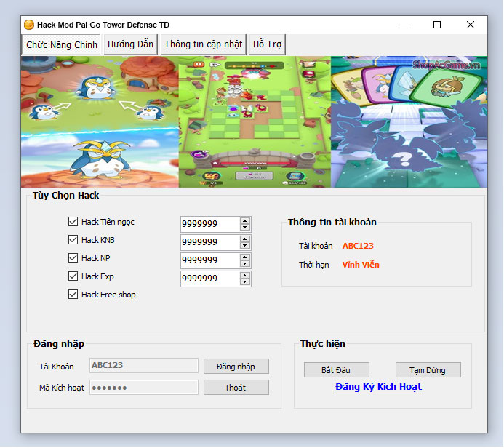Image resolution: width=504 pixels, height=448 pixels.
Task: Start with the Bắt Đầu button
Action: point(337,370)
